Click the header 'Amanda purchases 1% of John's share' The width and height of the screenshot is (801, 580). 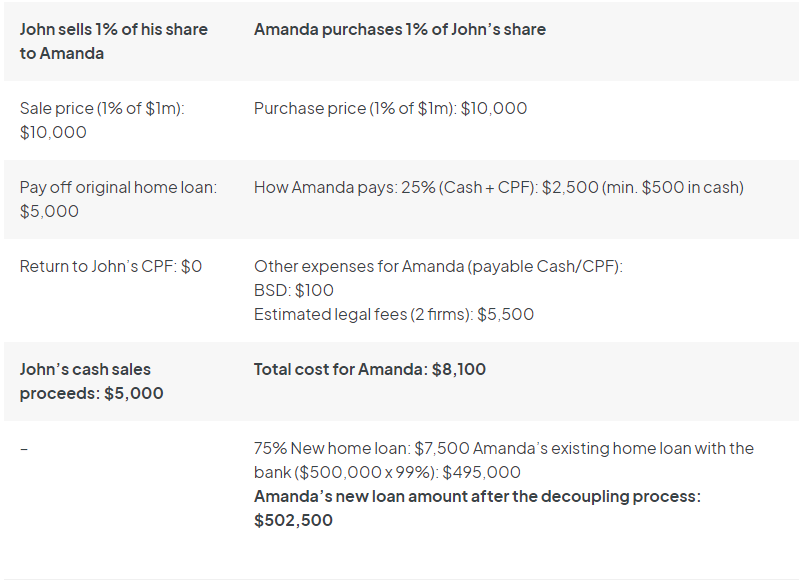pyautogui.click(x=399, y=30)
